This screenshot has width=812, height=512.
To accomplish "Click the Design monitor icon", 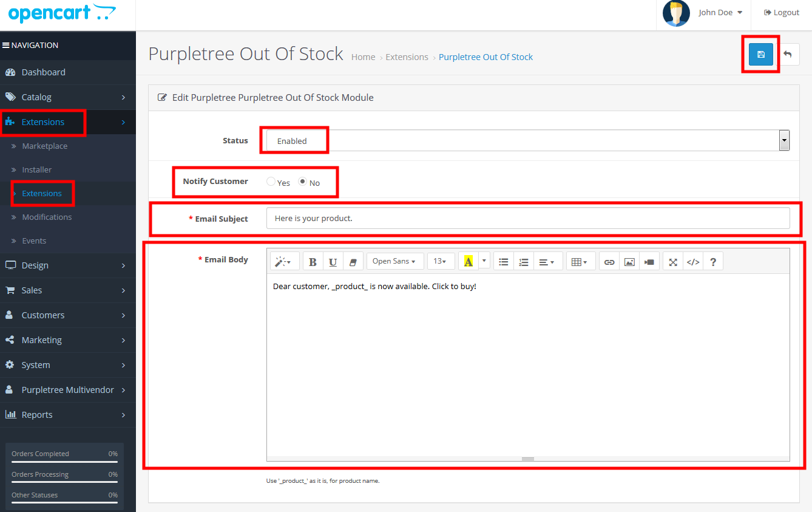I will point(10,265).
